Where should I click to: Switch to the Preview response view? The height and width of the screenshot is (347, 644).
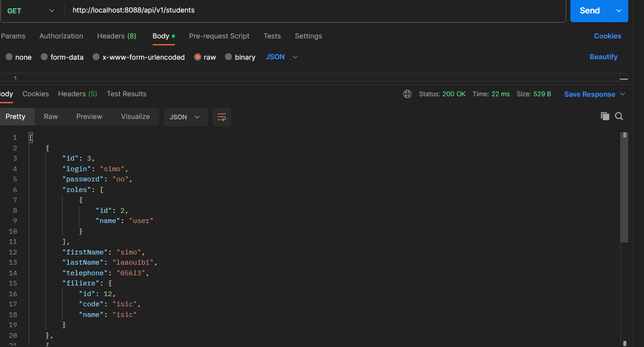(x=89, y=116)
